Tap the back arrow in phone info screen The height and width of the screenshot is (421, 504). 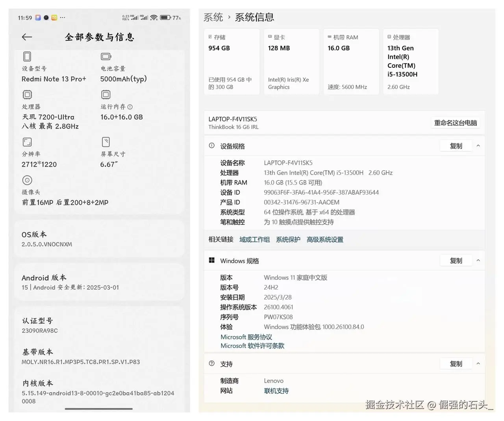[27, 37]
